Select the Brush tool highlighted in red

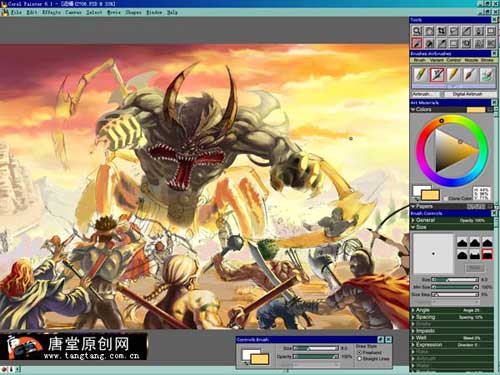pos(417,43)
